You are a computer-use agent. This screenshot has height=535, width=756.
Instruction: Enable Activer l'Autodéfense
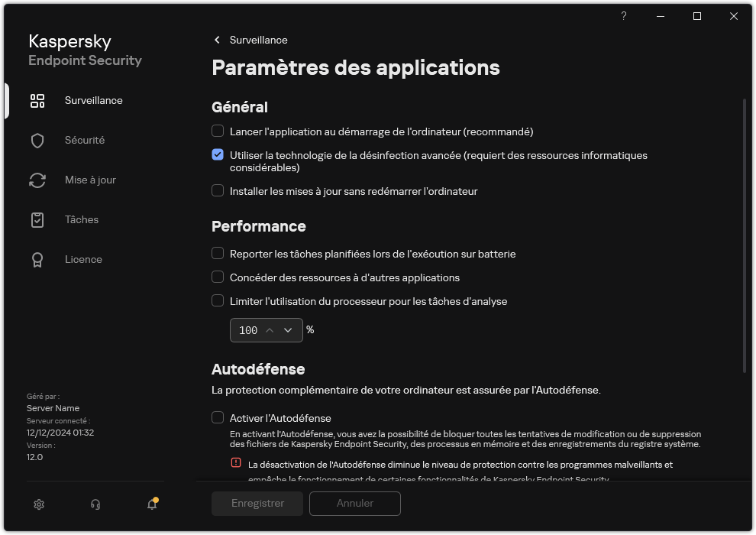218,418
